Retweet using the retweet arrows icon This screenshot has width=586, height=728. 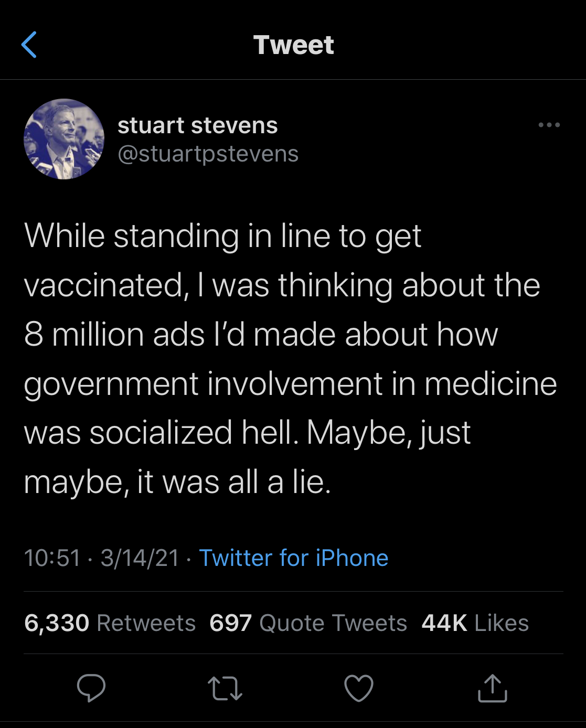pos(225,688)
